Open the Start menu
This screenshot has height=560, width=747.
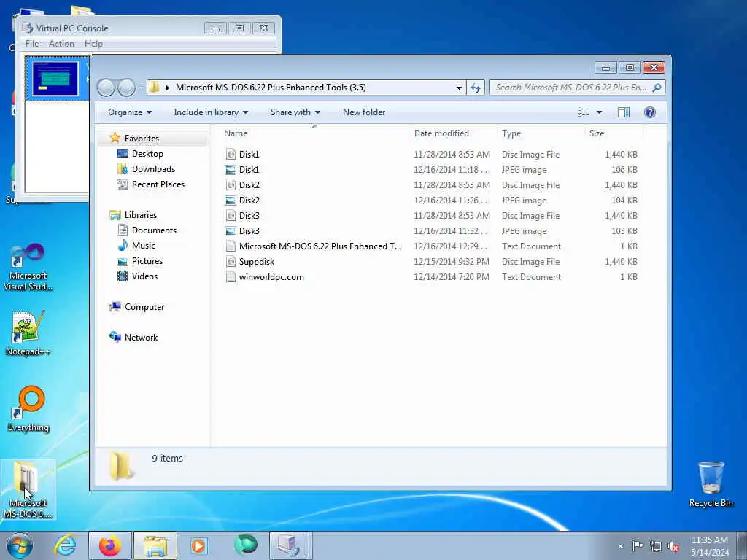click(19, 545)
